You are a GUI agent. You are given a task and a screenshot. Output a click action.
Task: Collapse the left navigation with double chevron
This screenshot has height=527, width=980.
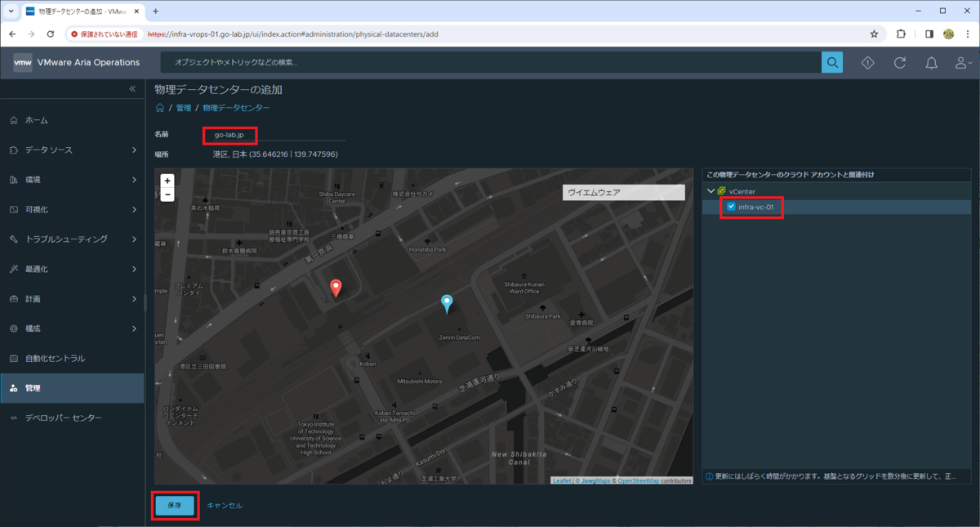(x=132, y=89)
